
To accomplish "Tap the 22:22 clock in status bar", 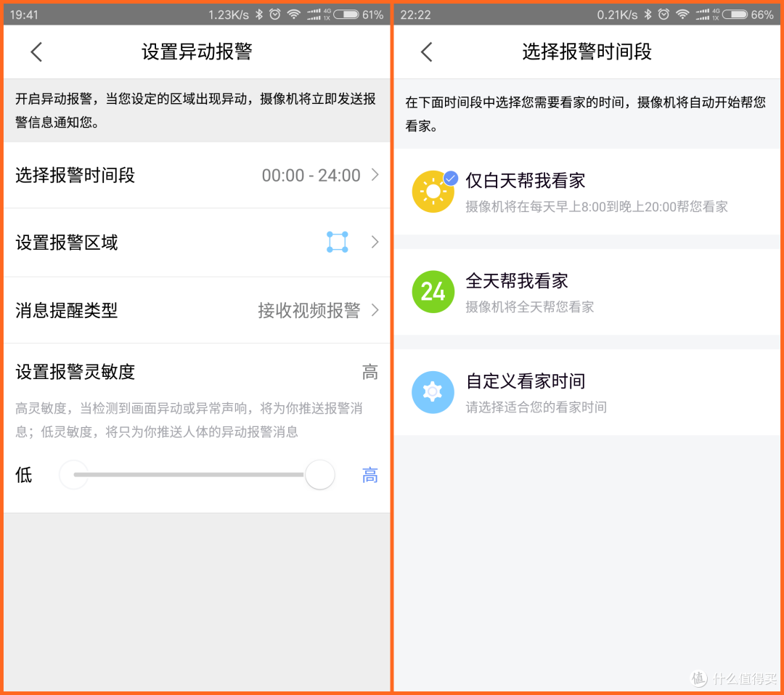I will pyautogui.click(x=415, y=15).
